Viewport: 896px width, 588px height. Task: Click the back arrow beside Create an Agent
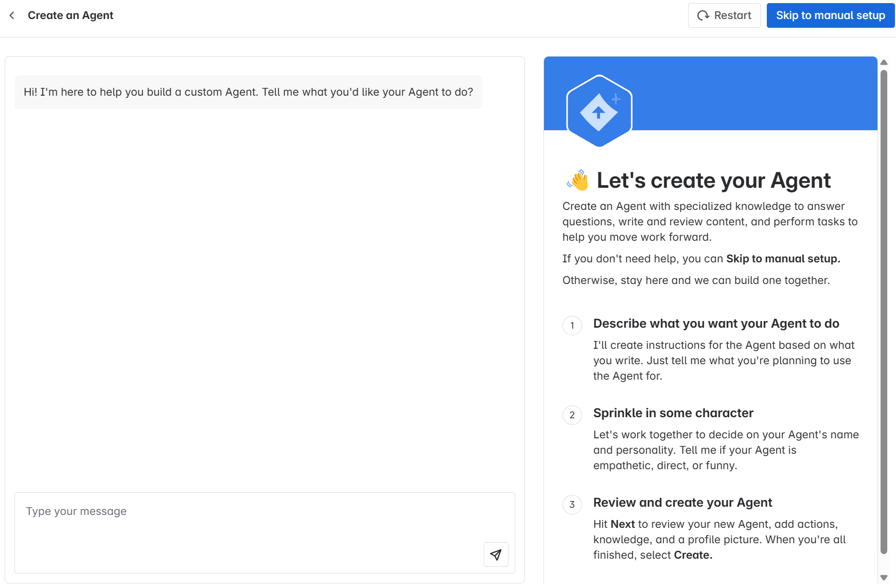12,15
